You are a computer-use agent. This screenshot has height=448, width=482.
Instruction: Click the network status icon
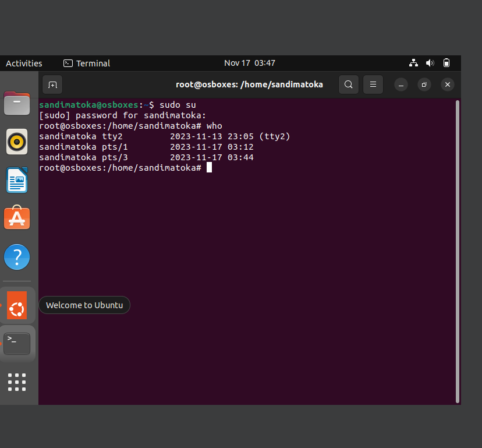tap(413, 63)
